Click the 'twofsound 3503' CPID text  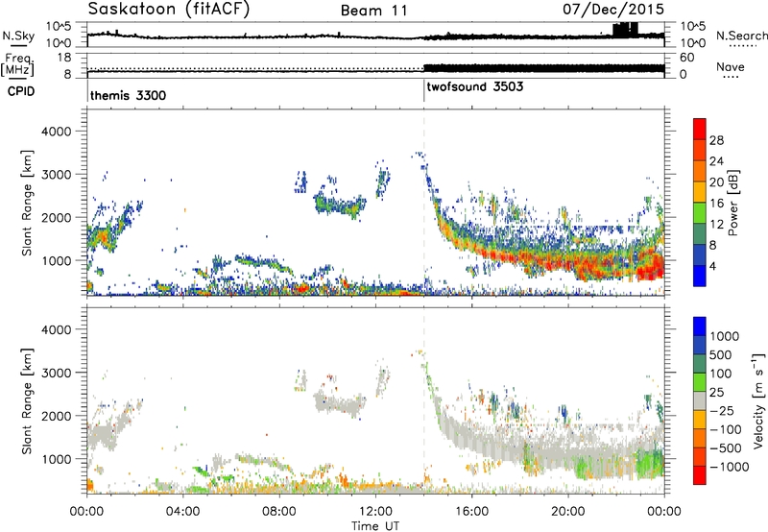(475, 87)
